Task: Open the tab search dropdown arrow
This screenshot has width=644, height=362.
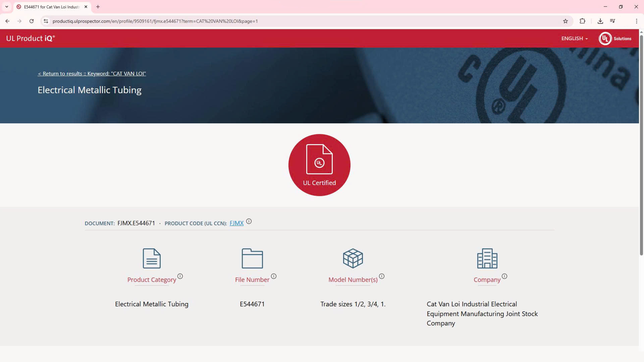Action: coord(7,7)
